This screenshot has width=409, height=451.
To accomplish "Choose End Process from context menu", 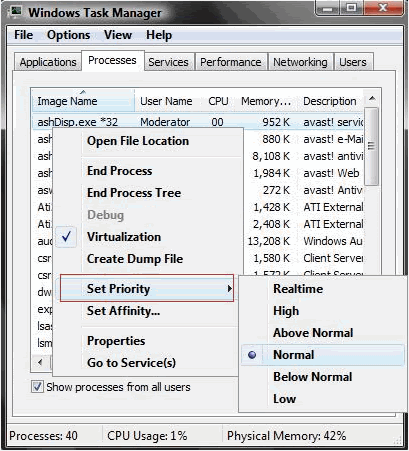I will click(119, 171).
